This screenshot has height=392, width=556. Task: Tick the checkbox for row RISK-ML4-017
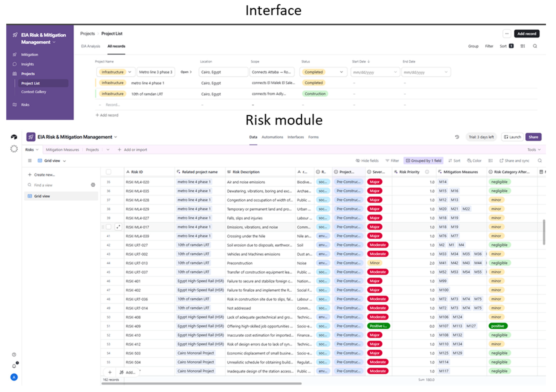[108, 227]
